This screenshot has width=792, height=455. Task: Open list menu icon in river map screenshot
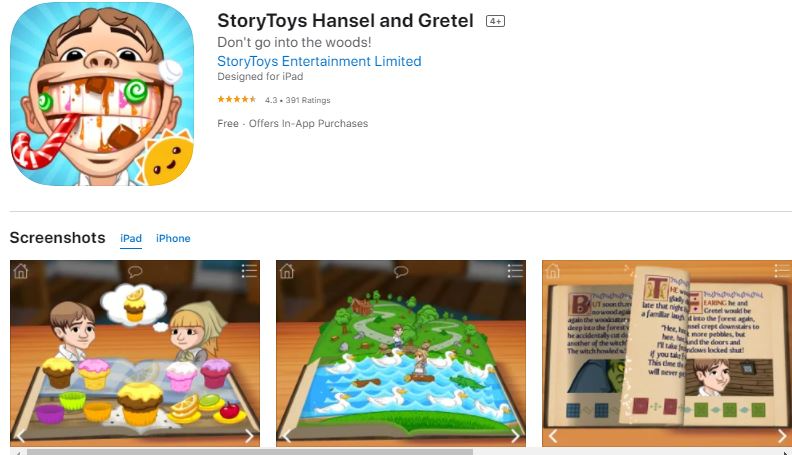pyautogui.click(x=515, y=271)
